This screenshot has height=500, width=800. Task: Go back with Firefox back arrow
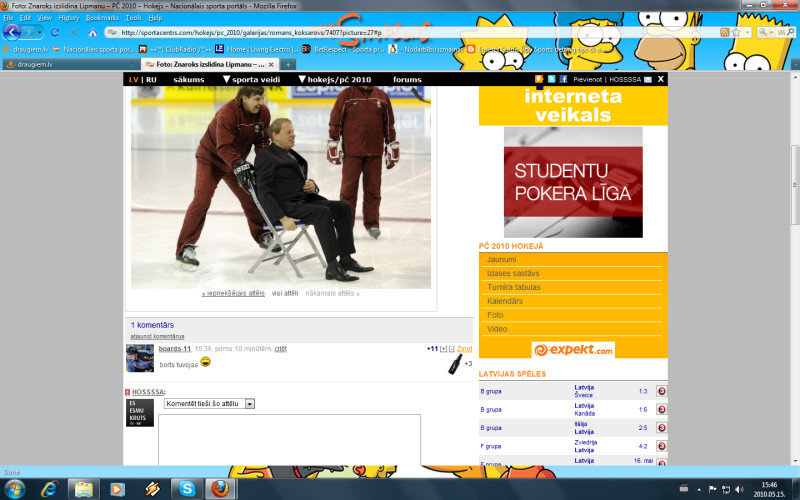tap(12, 32)
